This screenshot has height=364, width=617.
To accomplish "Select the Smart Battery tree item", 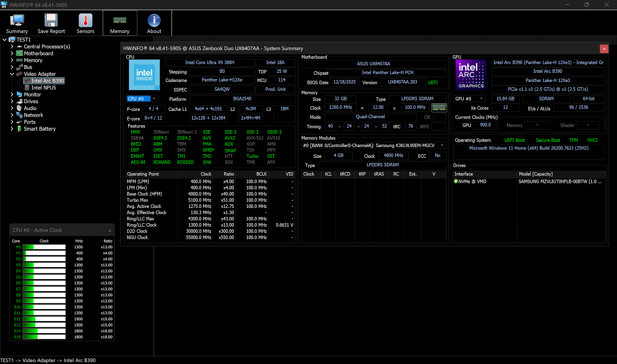I will point(40,129).
